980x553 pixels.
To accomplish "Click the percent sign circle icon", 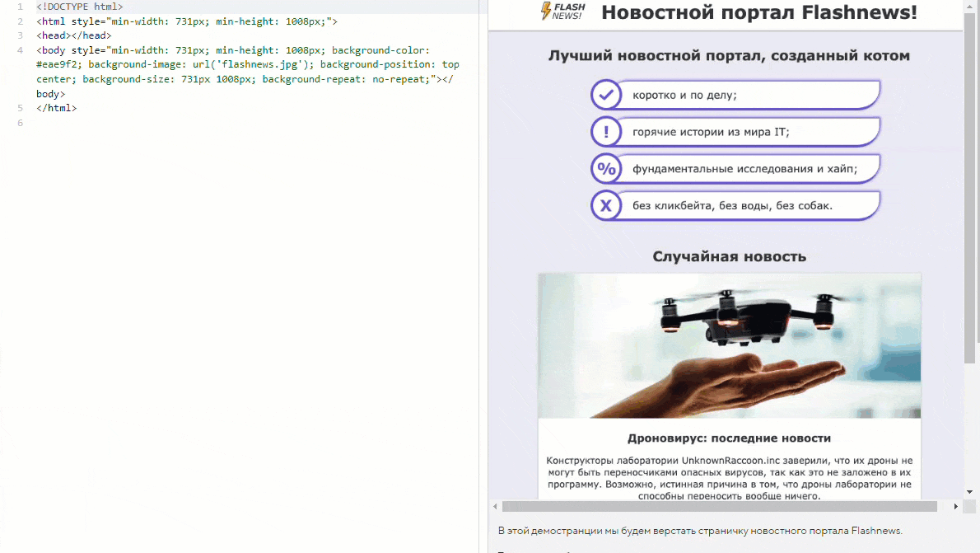I will [x=606, y=169].
